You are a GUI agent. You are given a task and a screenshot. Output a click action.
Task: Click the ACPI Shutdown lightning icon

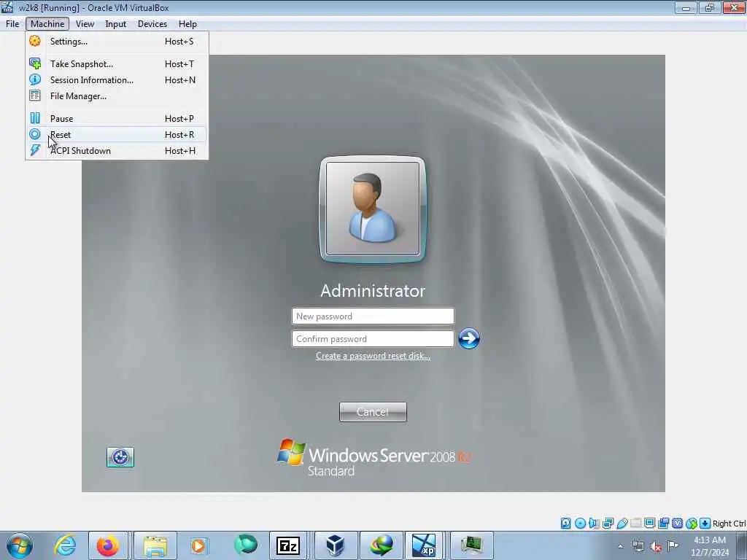35,150
